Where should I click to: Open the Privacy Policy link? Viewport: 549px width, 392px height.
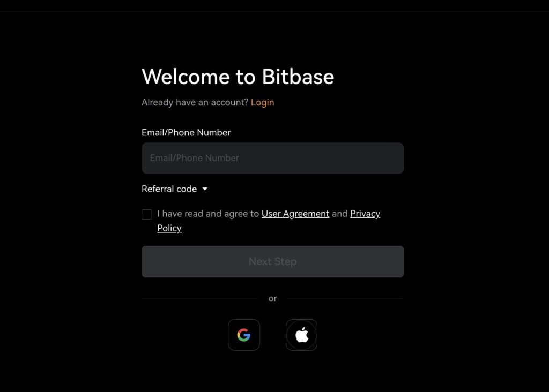click(365, 214)
